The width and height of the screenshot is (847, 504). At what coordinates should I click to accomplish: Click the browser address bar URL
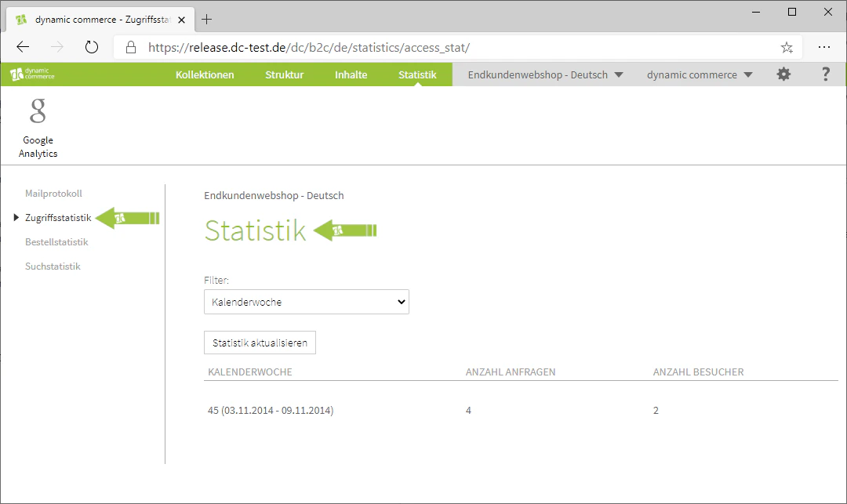[x=308, y=48]
